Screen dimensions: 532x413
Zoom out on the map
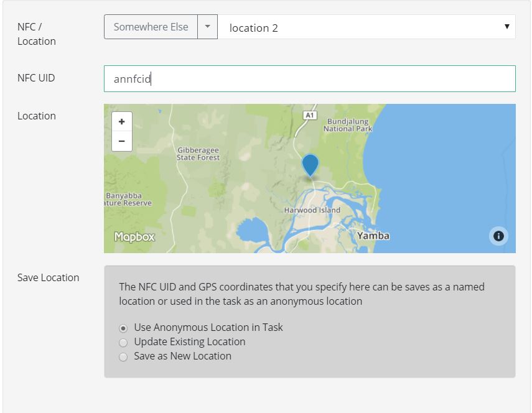click(x=121, y=141)
